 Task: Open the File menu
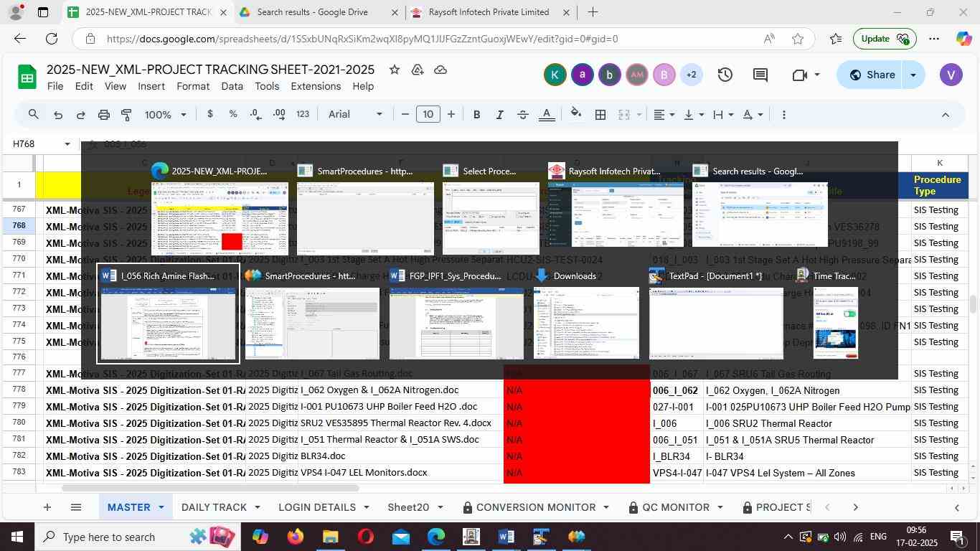(55, 86)
